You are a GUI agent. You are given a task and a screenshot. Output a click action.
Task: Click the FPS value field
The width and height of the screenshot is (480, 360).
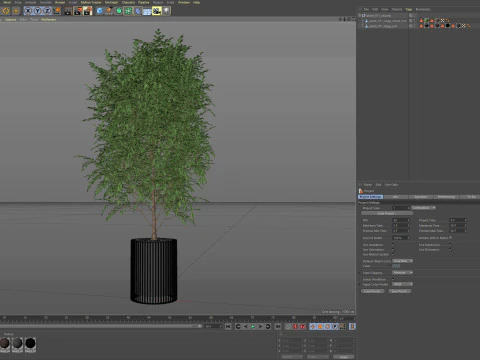click(x=401, y=220)
